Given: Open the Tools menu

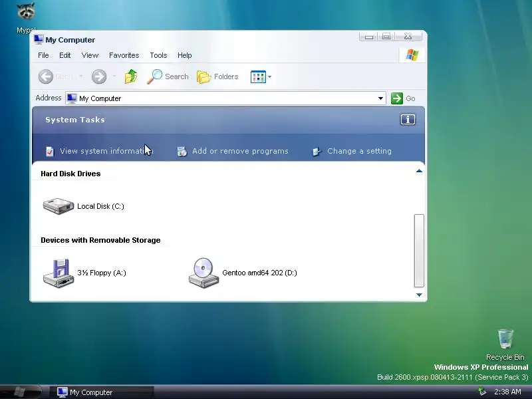Looking at the screenshot, I should [x=158, y=55].
